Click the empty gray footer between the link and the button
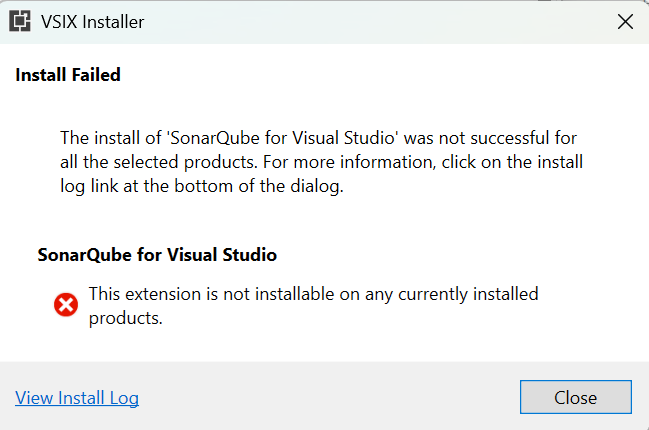This screenshot has height=430, width=649. coord(329,397)
